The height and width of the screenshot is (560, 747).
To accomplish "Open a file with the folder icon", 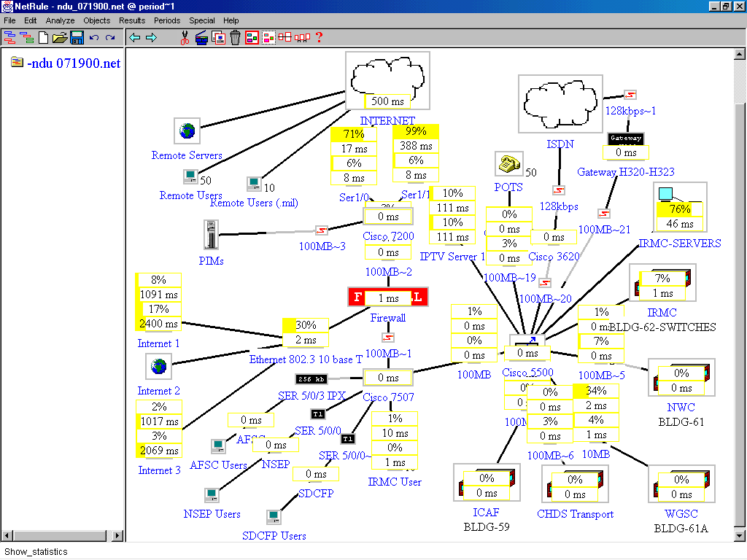I will [x=60, y=37].
